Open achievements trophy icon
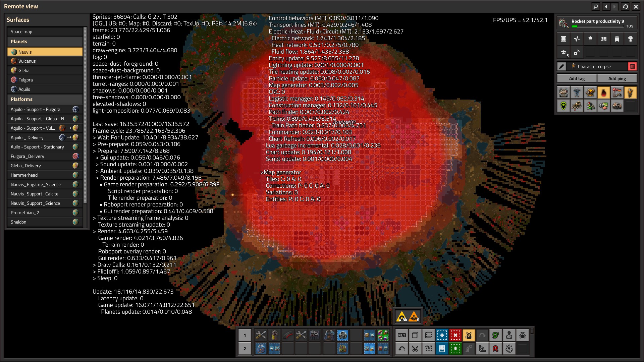Image resolution: width=644 pixels, height=362 pixels. [x=631, y=39]
